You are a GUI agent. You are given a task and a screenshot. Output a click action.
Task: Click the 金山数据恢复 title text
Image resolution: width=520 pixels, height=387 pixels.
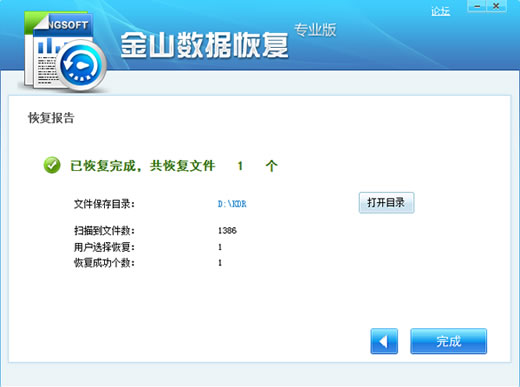(x=204, y=45)
